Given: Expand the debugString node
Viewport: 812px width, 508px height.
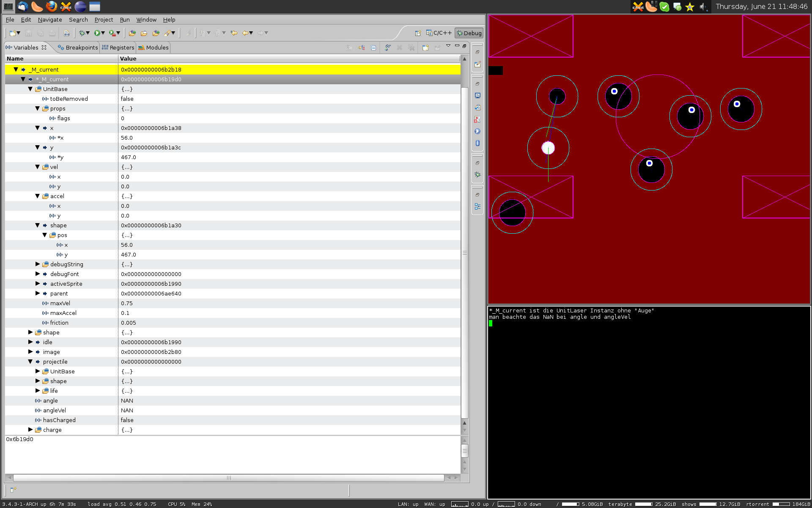Looking at the screenshot, I should [x=37, y=264].
